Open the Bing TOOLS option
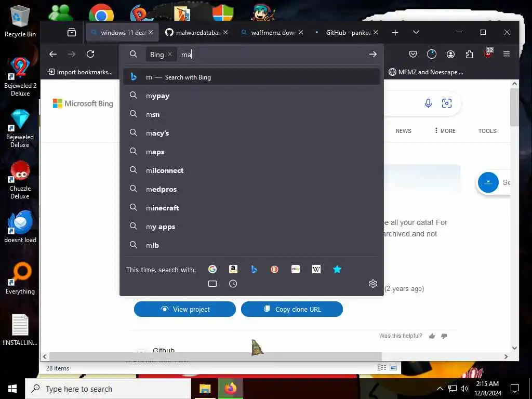532x399 pixels. tap(487, 131)
